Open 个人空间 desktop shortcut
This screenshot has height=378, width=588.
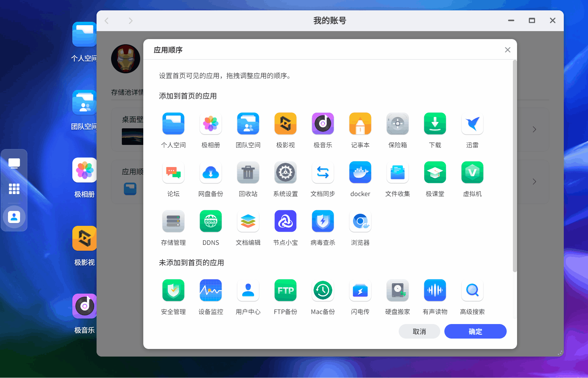84,34
